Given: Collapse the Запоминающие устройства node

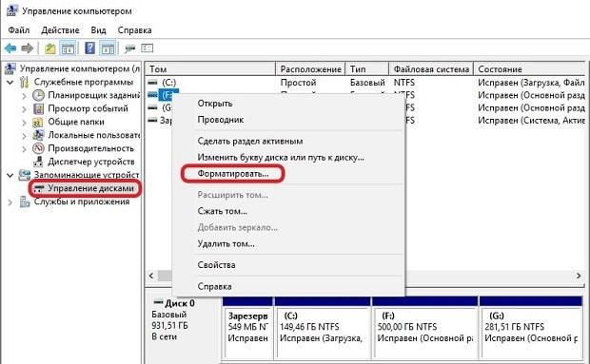Looking at the screenshot, I should [10, 175].
